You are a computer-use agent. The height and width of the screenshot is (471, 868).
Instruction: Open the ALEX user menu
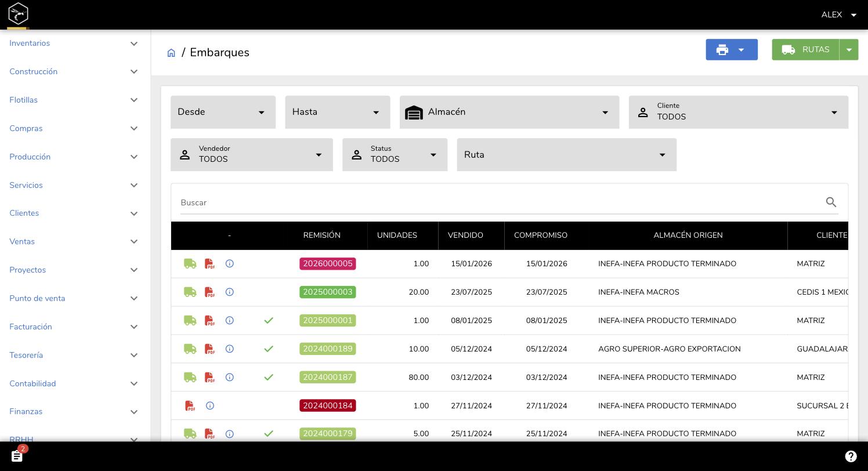coord(839,15)
